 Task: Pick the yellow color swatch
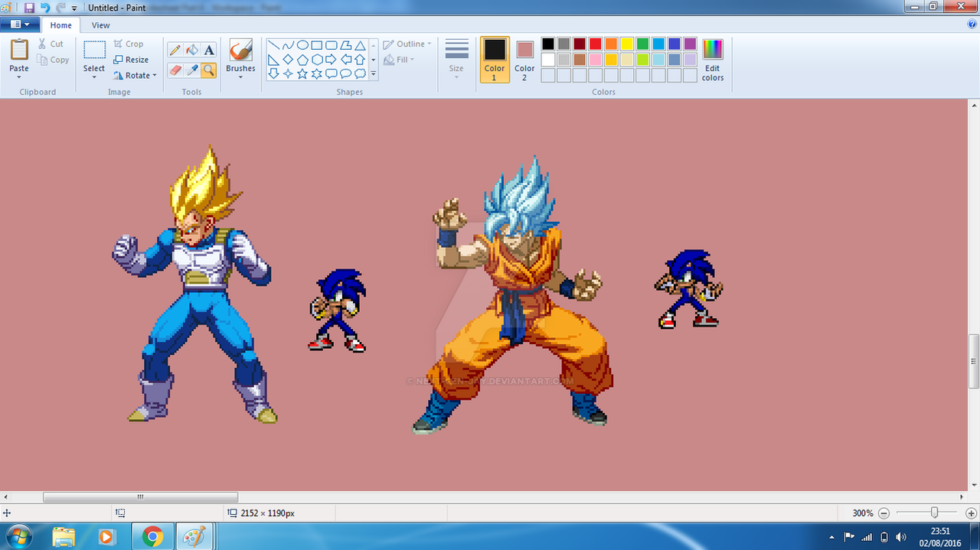coord(627,44)
